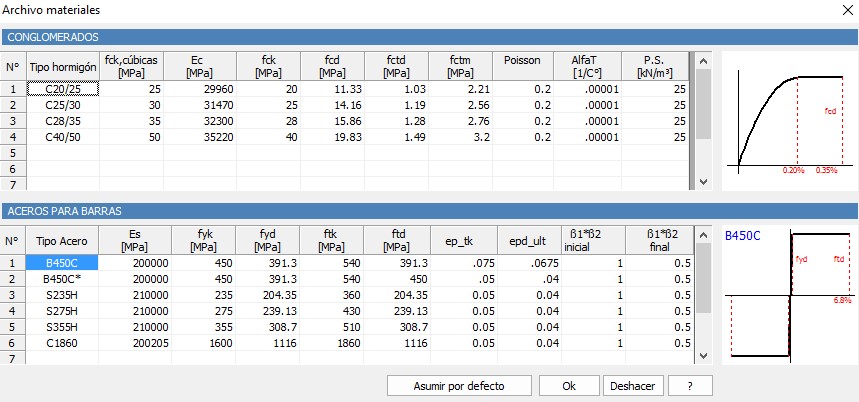
Task: Select the B450C steel type cell
Action: (62, 263)
